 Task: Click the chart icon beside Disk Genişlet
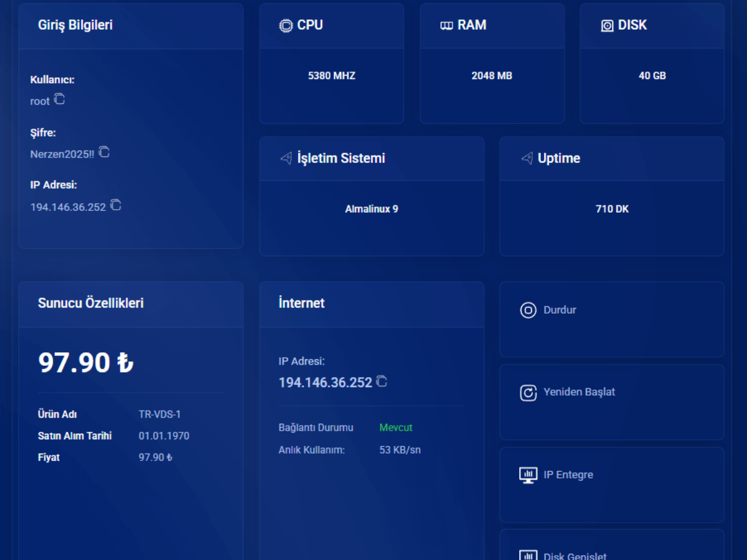[x=529, y=554]
